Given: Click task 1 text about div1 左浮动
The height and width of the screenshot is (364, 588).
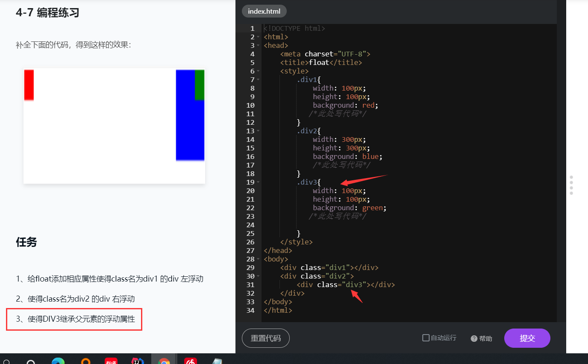Looking at the screenshot, I should click(109, 279).
